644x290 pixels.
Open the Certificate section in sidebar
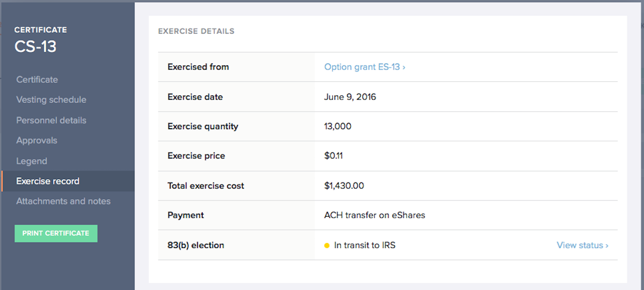point(37,80)
